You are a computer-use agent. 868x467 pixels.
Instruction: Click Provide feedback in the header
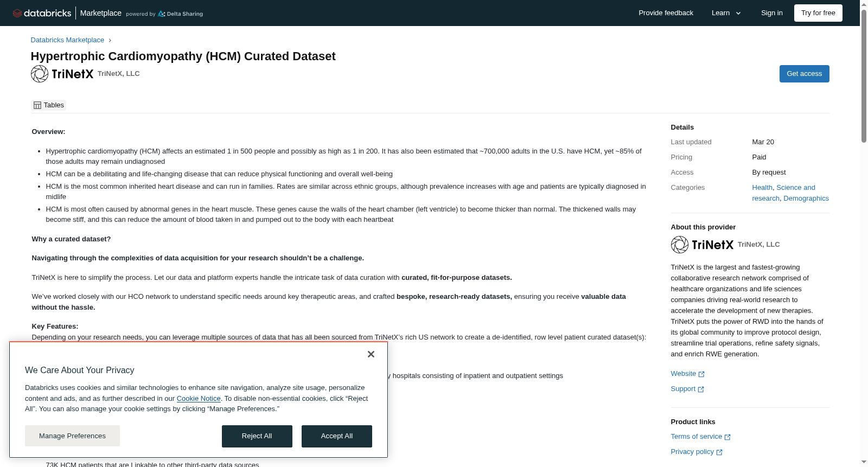(x=666, y=13)
